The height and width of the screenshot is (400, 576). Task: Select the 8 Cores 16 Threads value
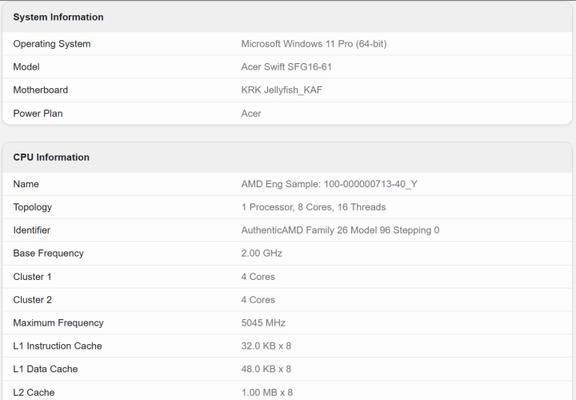pyautogui.click(x=313, y=207)
